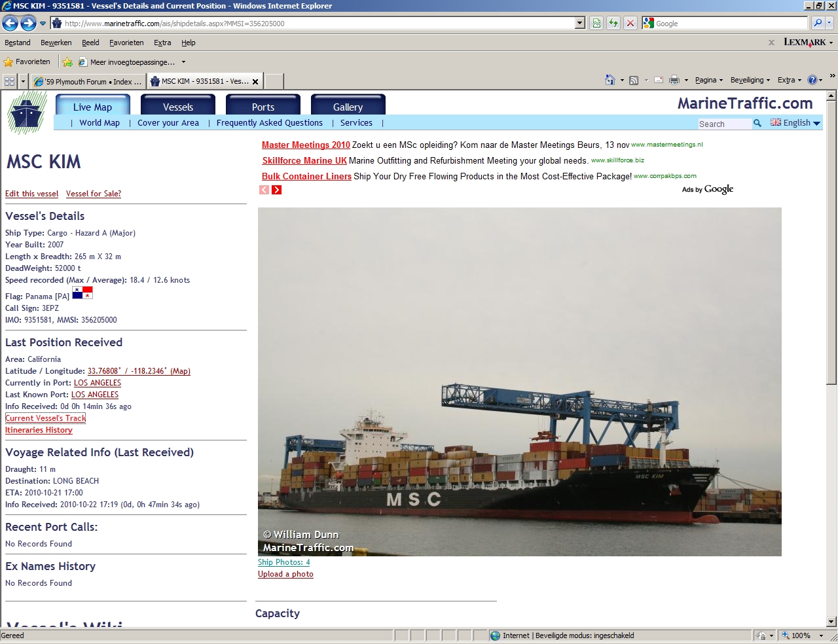
Task: Open the Extra menu in menu bar
Action: (x=162, y=43)
